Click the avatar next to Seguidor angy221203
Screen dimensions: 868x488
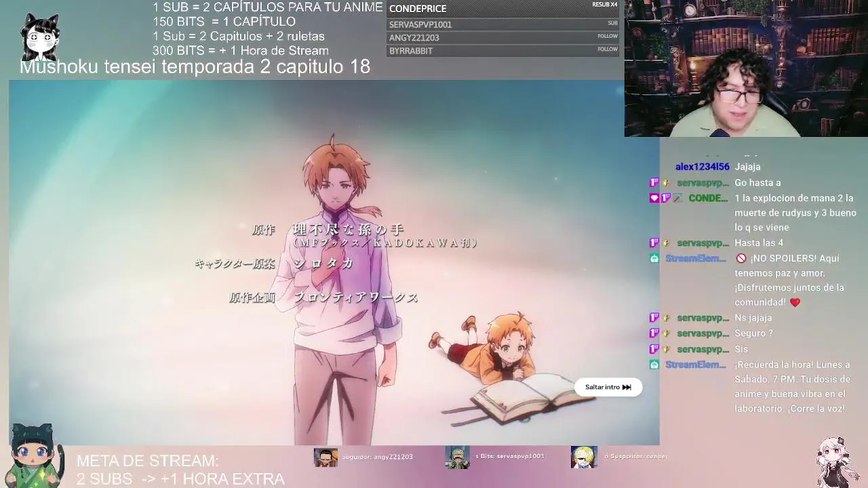coord(325,457)
